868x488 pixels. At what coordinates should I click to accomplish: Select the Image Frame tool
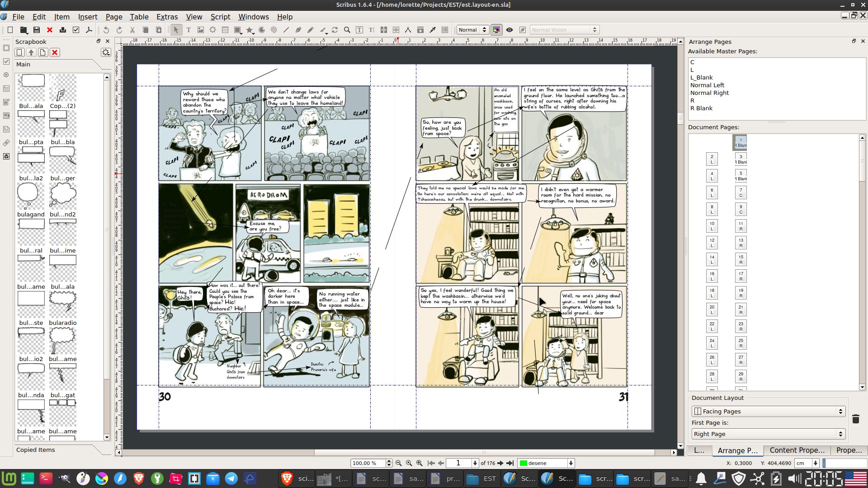pyautogui.click(x=201, y=30)
